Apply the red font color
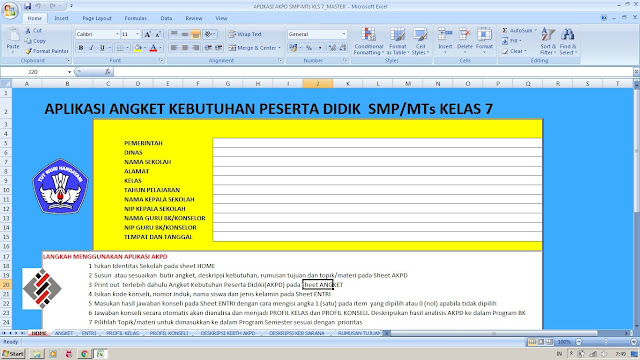The height and width of the screenshot is (360, 640). point(153,48)
